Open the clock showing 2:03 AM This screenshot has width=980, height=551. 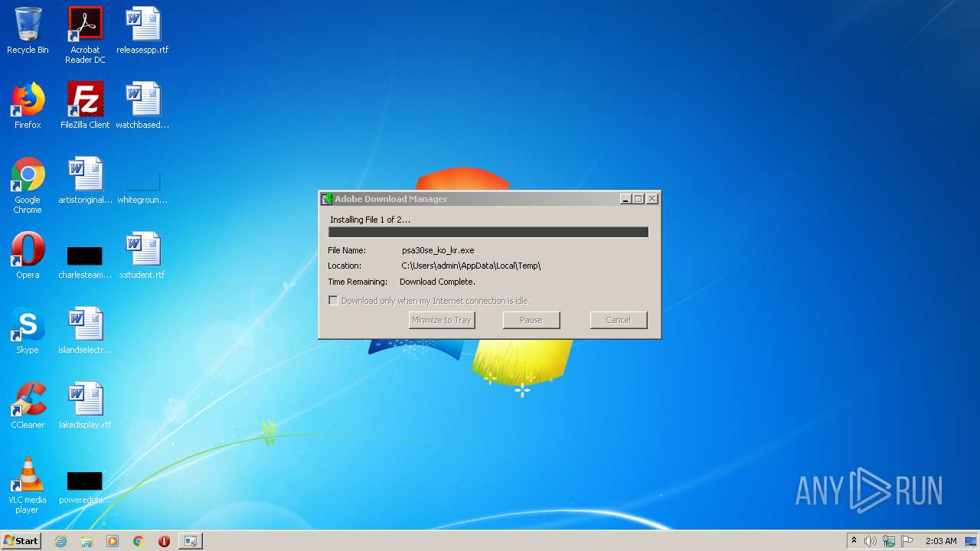pos(941,541)
